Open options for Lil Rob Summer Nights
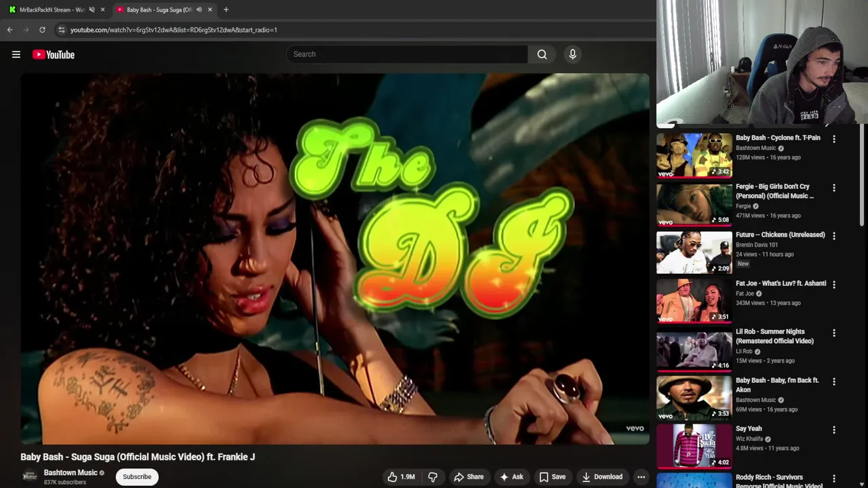The image size is (868, 488). tap(834, 333)
